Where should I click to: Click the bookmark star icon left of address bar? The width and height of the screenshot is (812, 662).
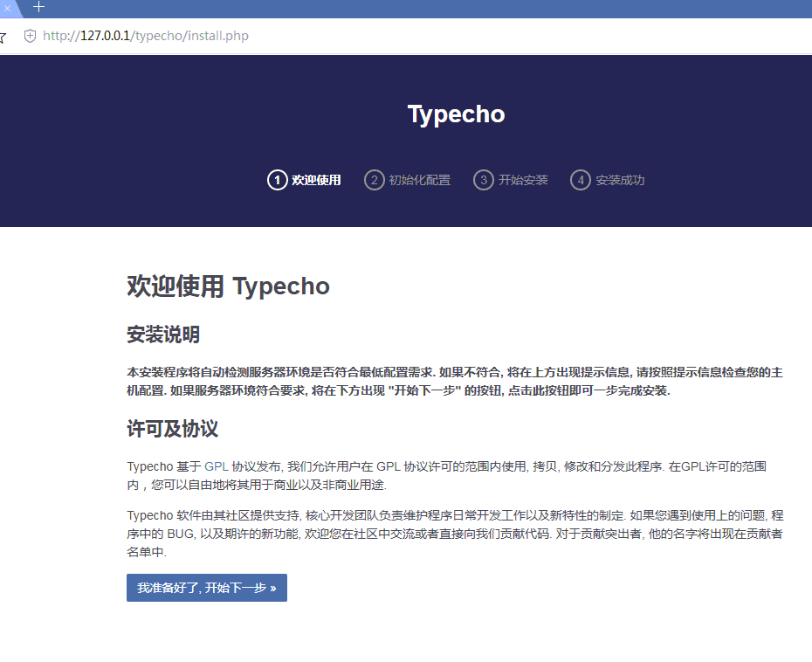3,37
